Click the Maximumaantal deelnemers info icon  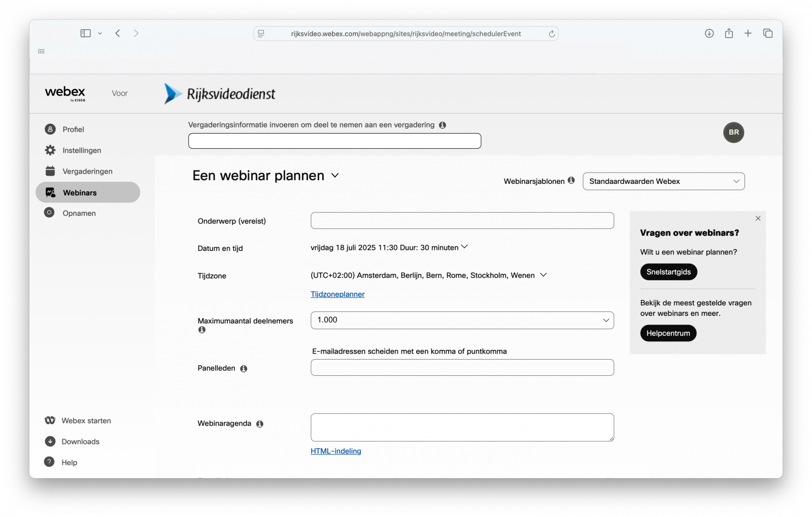(x=201, y=330)
